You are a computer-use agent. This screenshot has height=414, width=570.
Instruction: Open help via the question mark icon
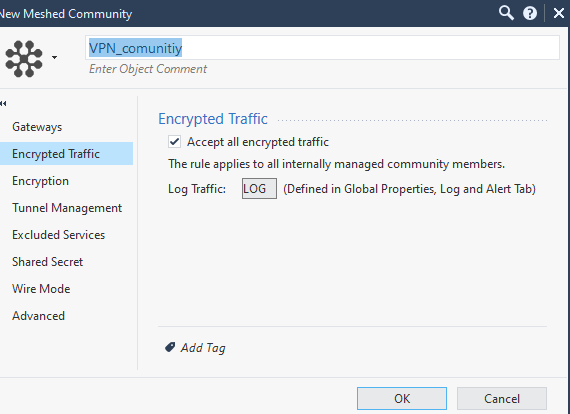click(530, 13)
